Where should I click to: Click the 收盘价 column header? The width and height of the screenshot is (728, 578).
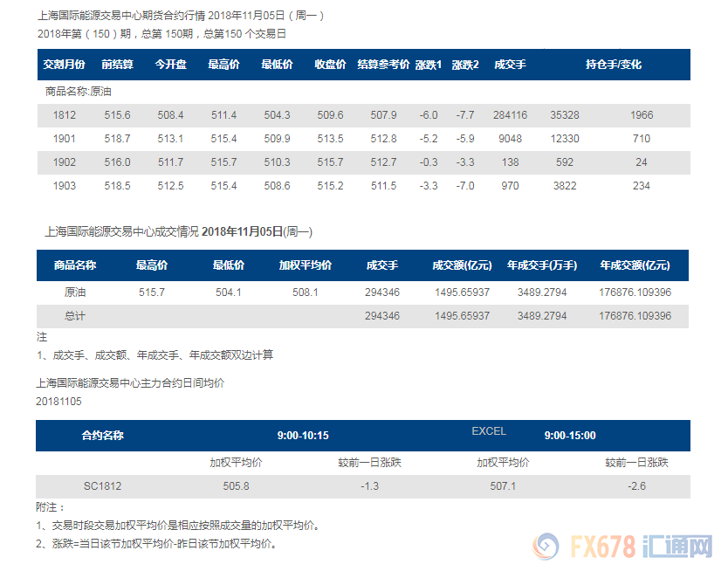pos(330,65)
